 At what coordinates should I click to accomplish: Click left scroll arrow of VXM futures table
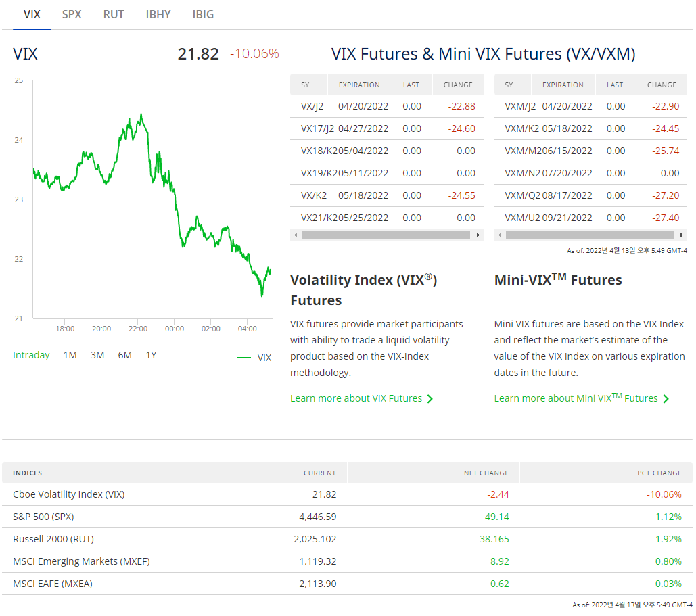point(500,235)
